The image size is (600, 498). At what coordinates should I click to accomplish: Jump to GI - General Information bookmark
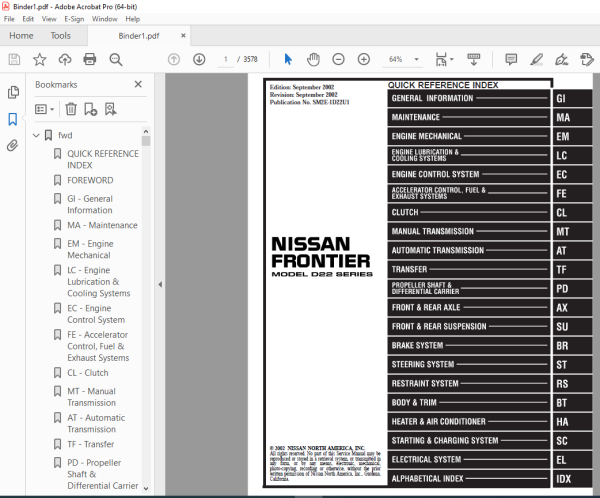tap(90, 204)
